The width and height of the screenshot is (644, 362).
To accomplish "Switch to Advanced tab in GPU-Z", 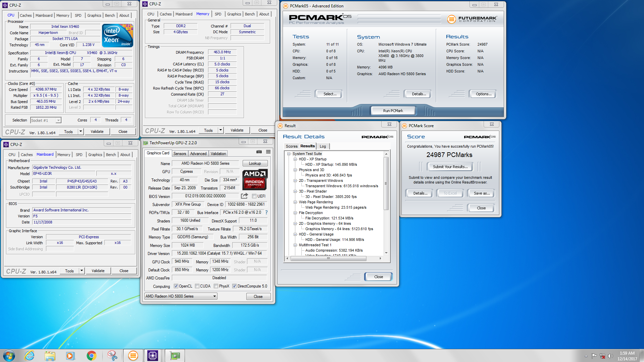I will (x=198, y=154).
